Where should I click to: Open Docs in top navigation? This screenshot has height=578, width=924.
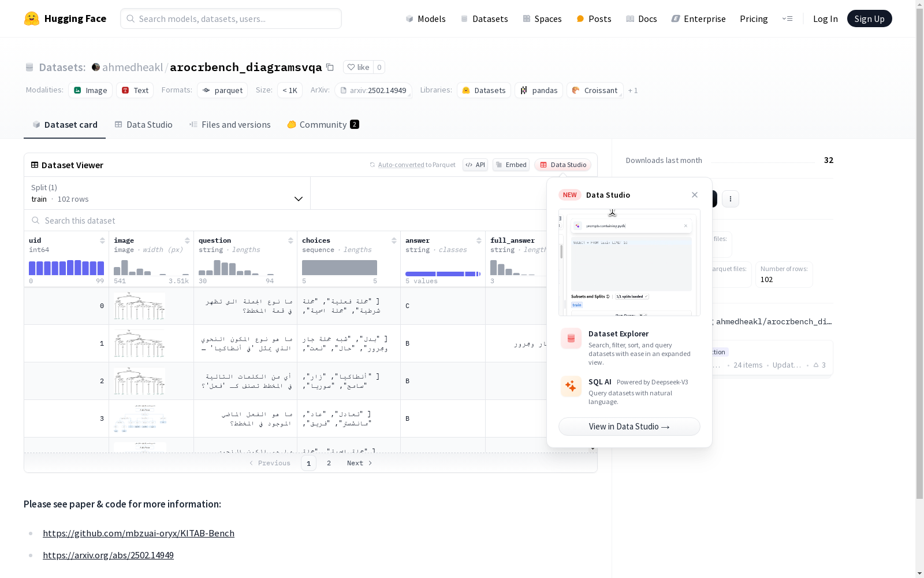coord(642,18)
